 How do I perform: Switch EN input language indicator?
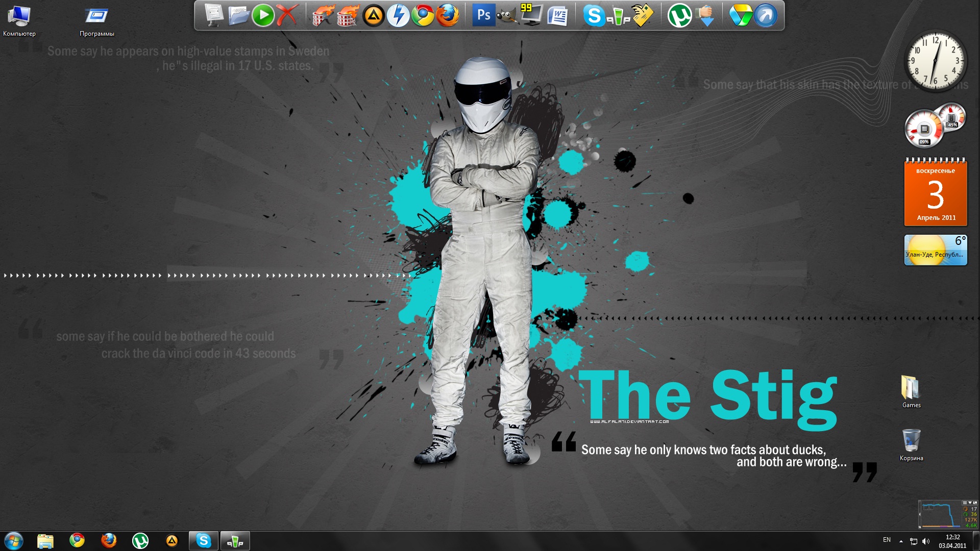[x=887, y=540]
